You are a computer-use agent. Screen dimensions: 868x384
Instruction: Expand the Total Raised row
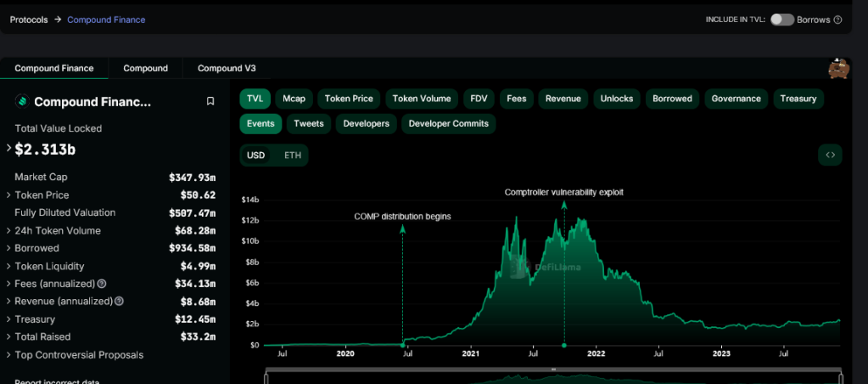[x=8, y=337]
